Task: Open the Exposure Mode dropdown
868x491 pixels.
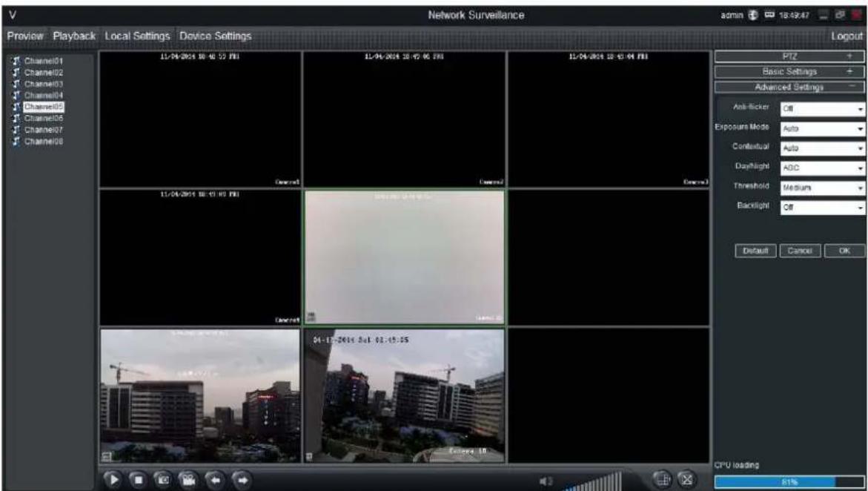Action: 822,128
